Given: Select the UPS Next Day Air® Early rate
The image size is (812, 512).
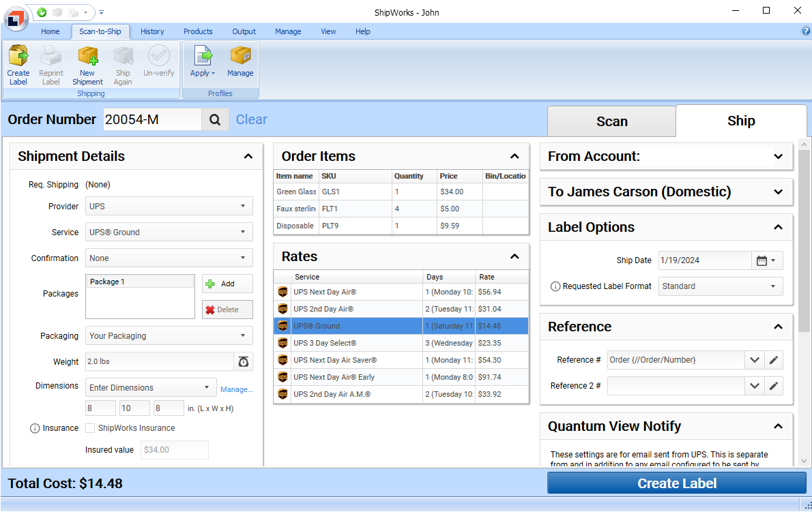Looking at the screenshot, I should 401,377.
